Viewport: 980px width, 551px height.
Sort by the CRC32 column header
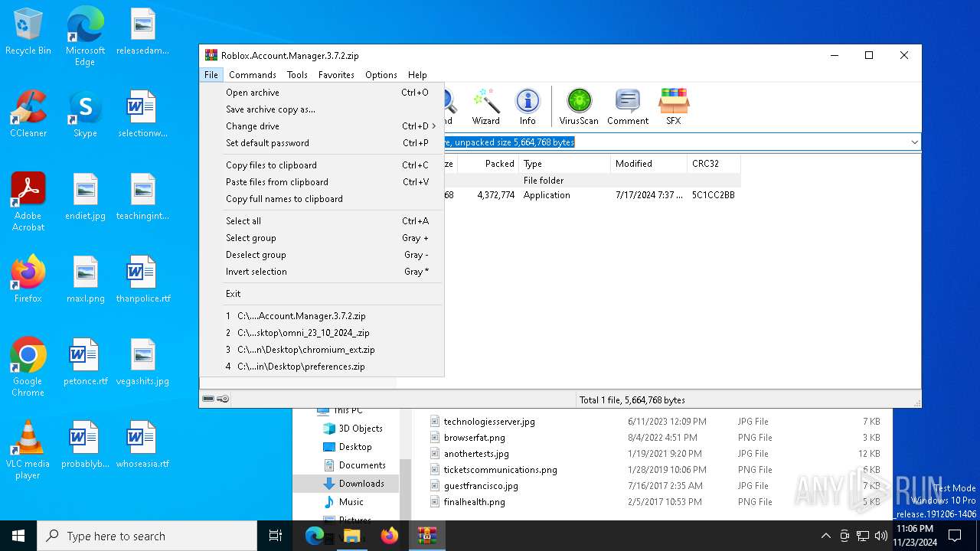(714, 164)
